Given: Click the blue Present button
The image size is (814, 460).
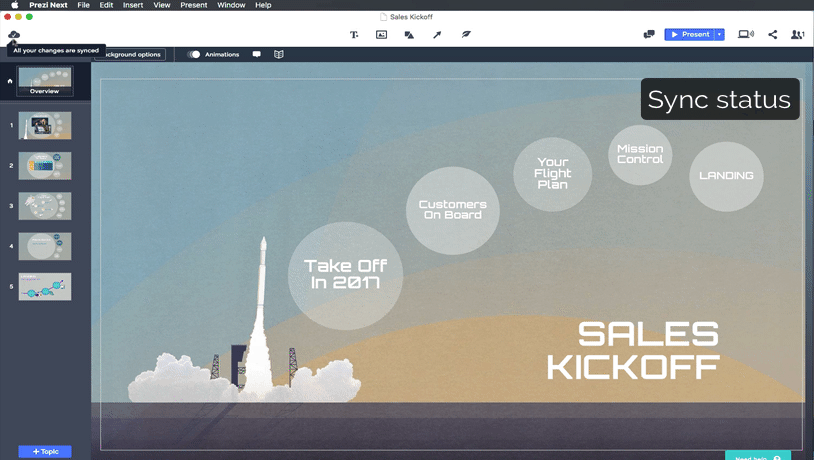Looking at the screenshot, I should coord(689,35).
